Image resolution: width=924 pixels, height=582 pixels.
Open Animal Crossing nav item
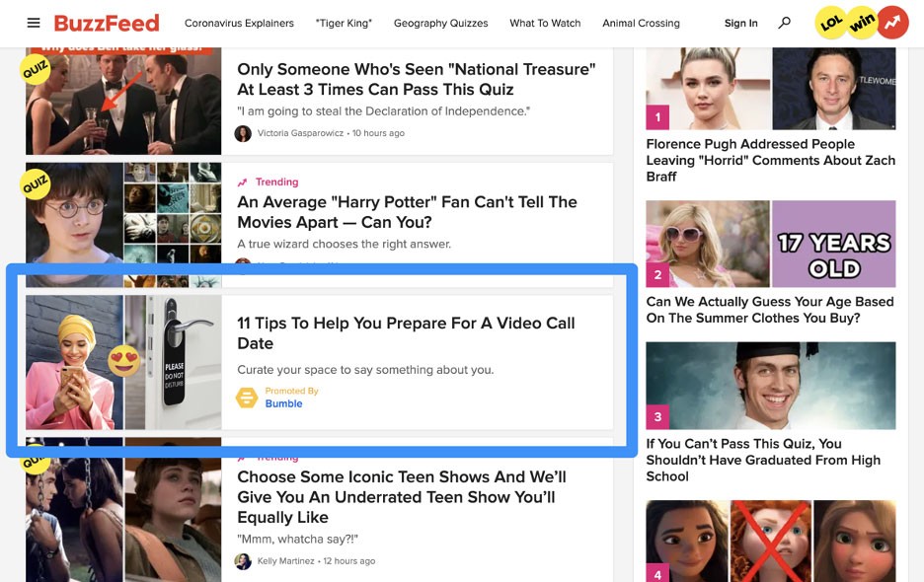click(641, 23)
